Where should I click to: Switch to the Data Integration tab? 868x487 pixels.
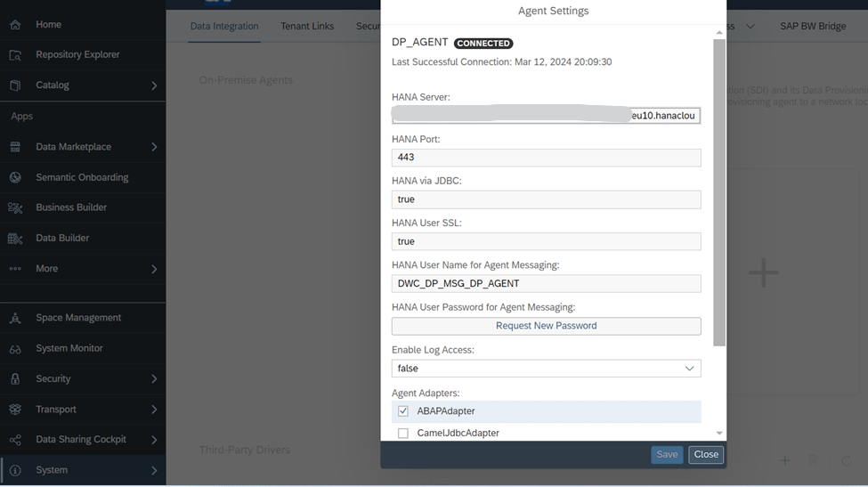[x=224, y=26]
